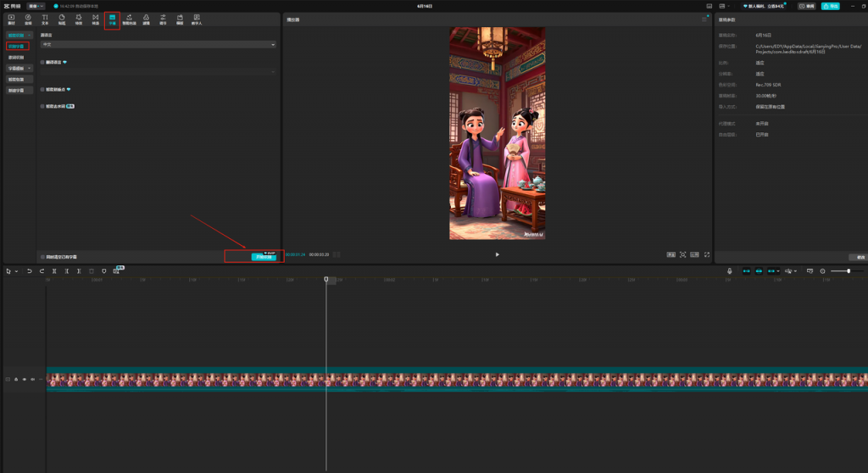This screenshot has height=473, width=868.
Task: Expand the pointer tool dropdown arrow
Action: [x=17, y=271]
